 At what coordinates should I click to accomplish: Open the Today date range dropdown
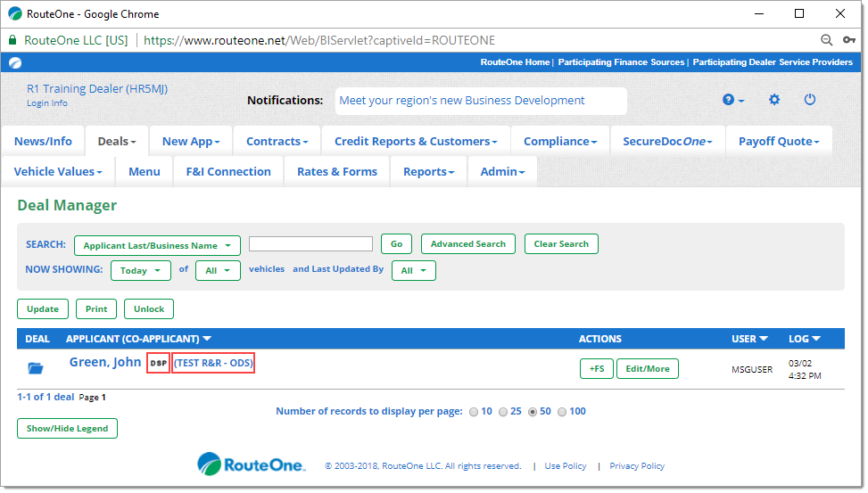(x=141, y=270)
